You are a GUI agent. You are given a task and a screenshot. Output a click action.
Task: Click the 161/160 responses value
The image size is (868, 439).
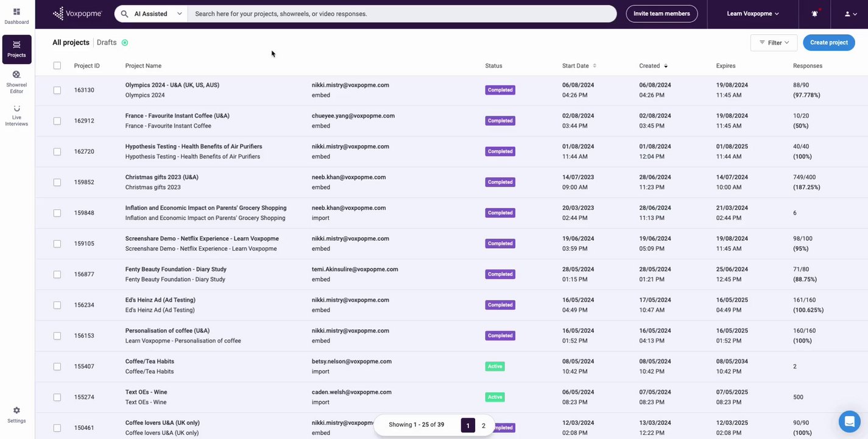[x=804, y=300]
